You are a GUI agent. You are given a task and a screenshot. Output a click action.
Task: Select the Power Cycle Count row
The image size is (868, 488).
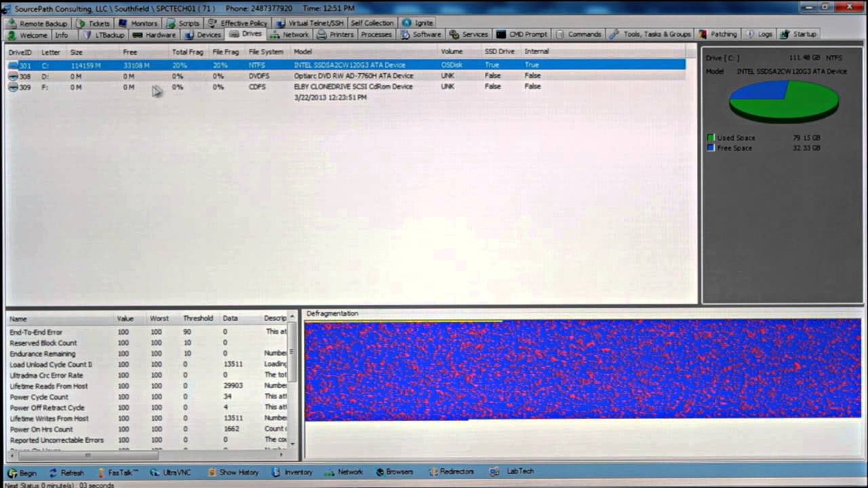(148, 396)
